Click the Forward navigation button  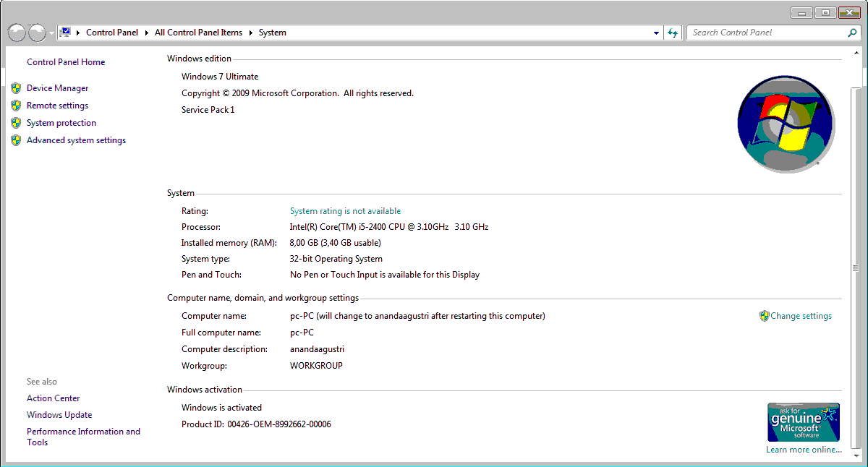[37, 33]
